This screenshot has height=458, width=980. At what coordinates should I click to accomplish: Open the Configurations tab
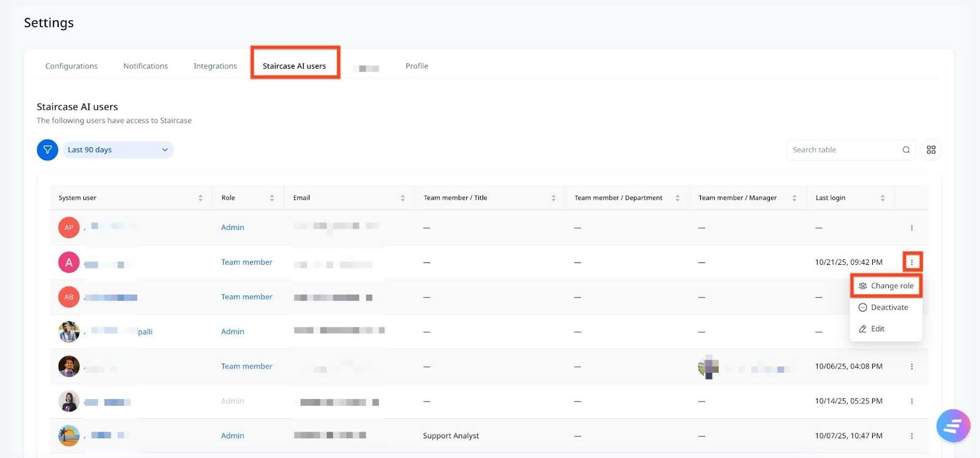pyautogui.click(x=71, y=66)
